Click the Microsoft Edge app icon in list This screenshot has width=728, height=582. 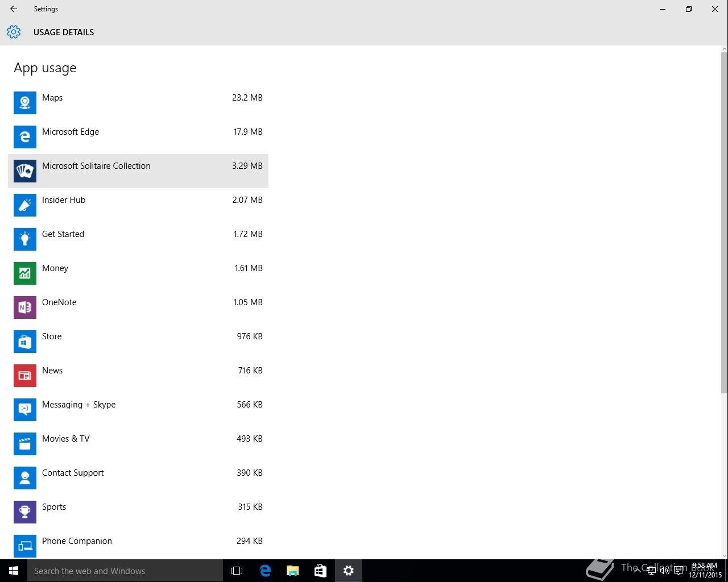tap(25, 137)
